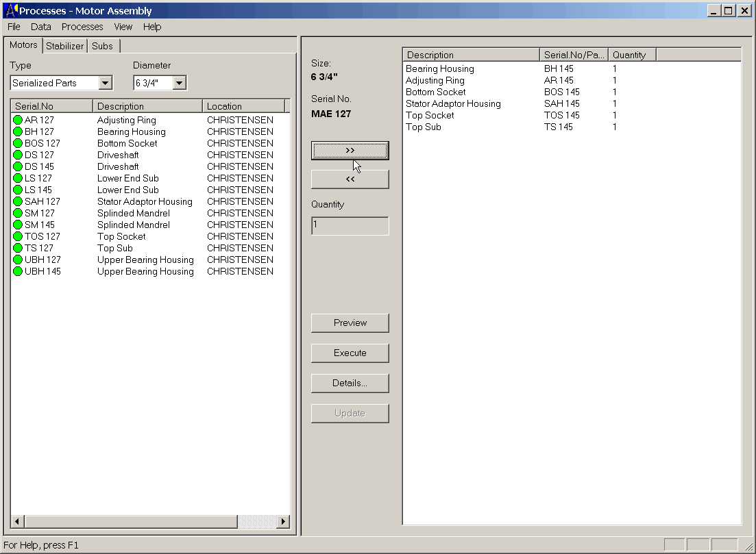The height and width of the screenshot is (554, 756).
Task: Click green status icon for AR 127
Action: point(18,120)
